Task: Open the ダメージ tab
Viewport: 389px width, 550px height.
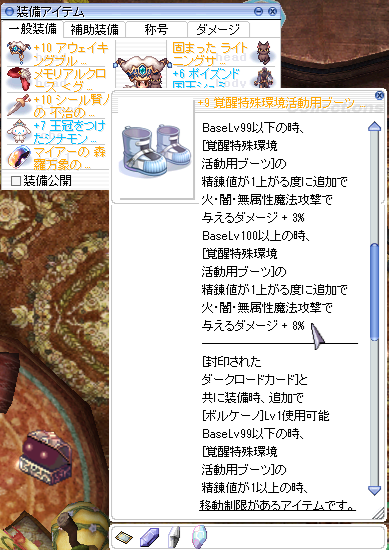Action: pos(218,30)
